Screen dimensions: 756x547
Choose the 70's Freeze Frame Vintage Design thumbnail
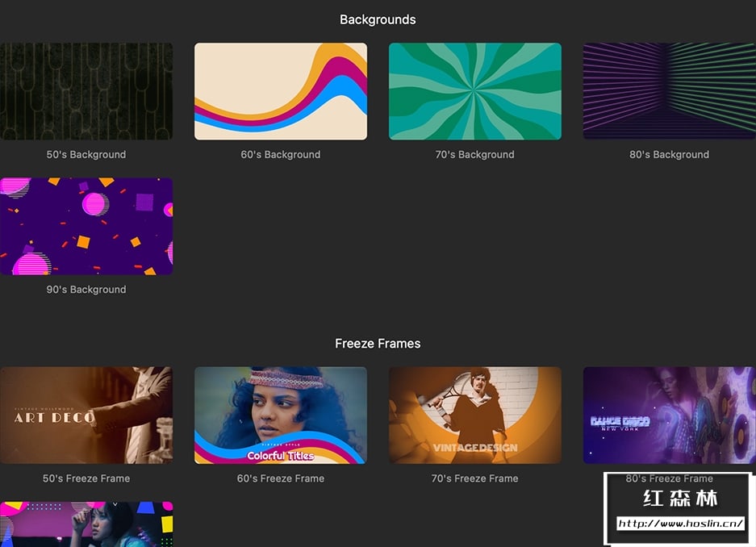(475, 415)
